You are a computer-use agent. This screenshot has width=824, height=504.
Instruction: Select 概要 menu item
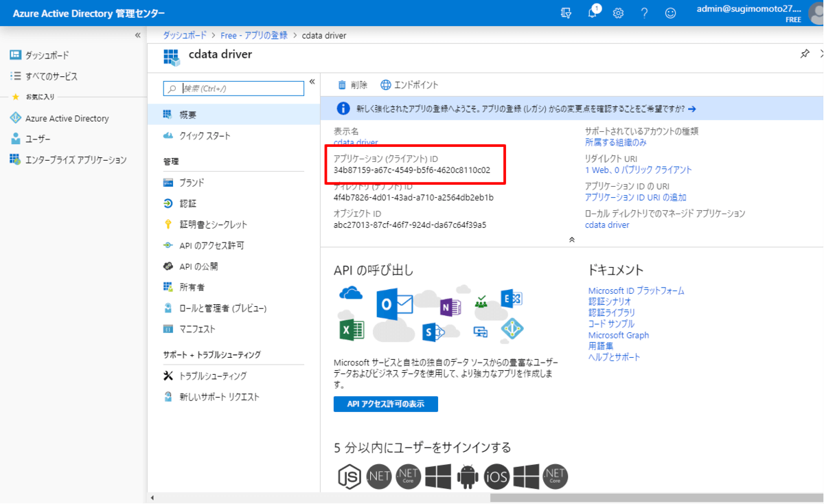(233, 115)
